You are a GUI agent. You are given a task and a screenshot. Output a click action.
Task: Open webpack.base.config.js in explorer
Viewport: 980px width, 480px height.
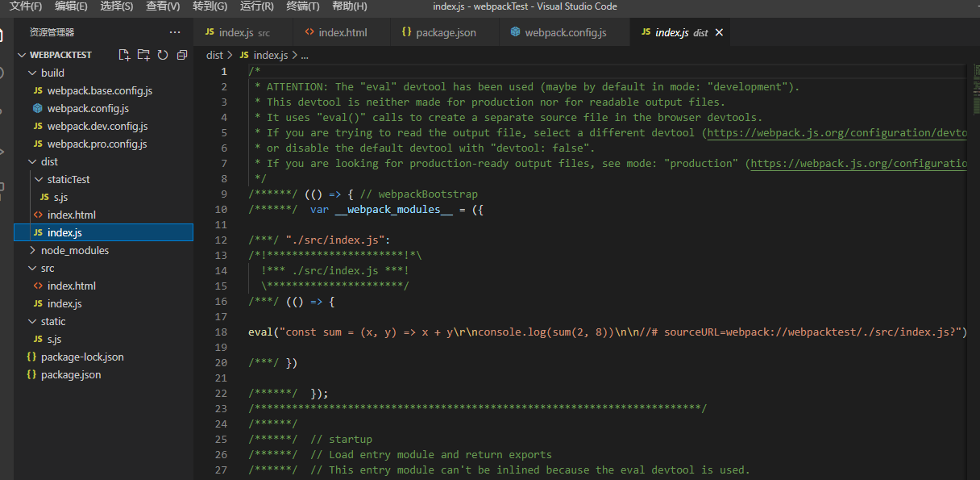click(x=103, y=90)
